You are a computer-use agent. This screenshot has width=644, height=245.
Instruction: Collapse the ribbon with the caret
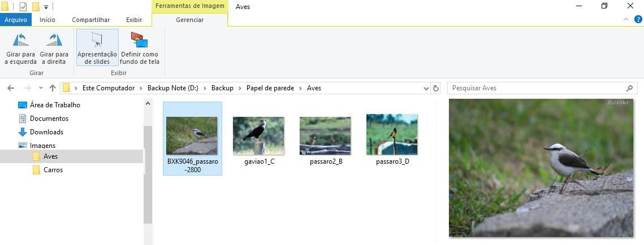tap(626, 19)
